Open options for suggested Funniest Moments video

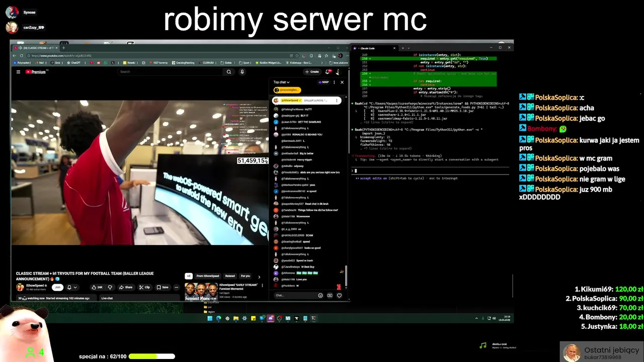coord(262,286)
